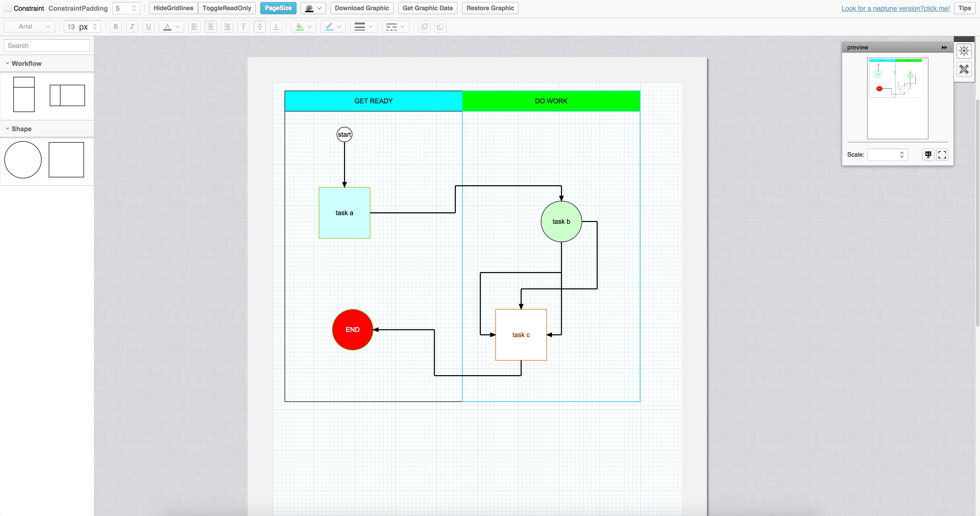Click the wheel icon in the right panel
The width and height of the screenshot is (980, 516).
pyautogui.click(x=964, y=51)
